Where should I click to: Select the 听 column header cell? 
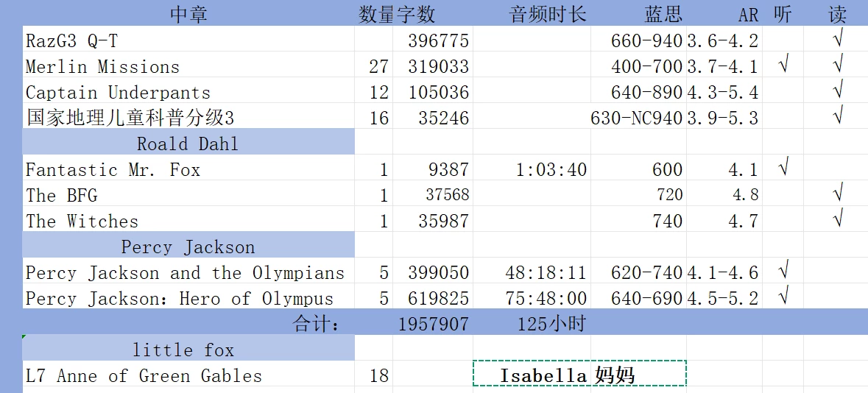click(x=783, y=13)
